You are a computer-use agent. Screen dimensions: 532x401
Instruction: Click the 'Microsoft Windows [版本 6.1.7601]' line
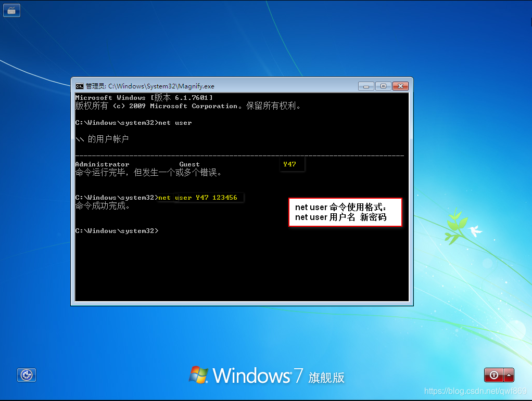pos(144,98)
